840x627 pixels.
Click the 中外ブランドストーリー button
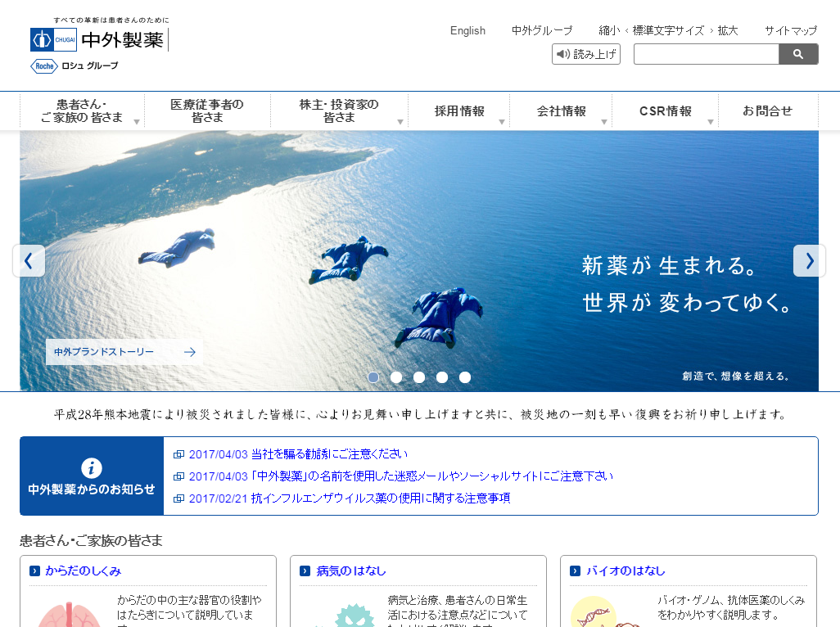tap(124, 352)
